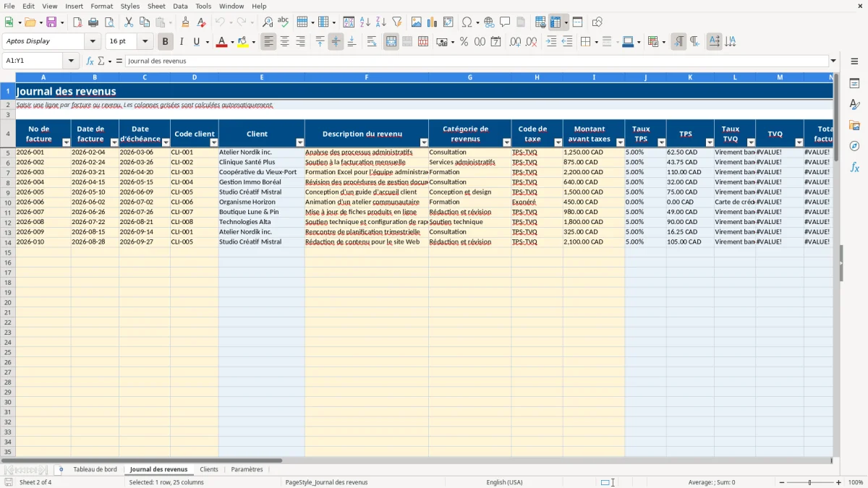Open sidebar Navigator compass icon
Viewport: 868px width, 488px height.
[854, 146]
